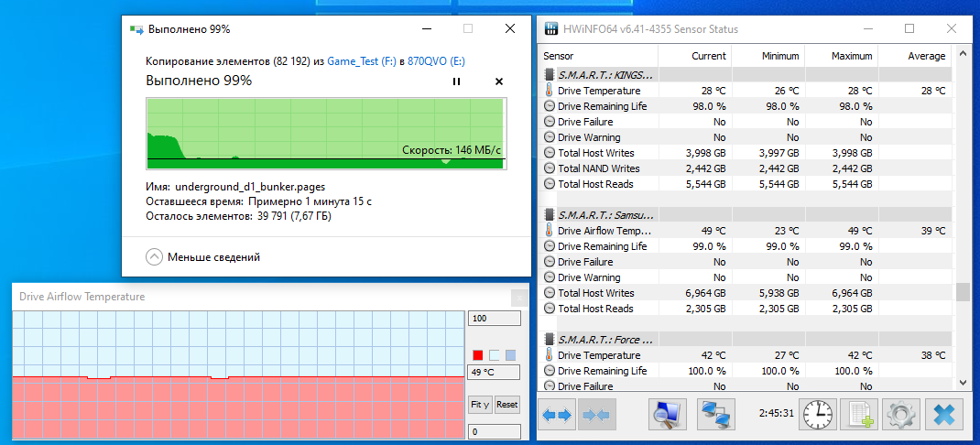Select the S.M.A.R.T.: Samsu... drive group row

click(745, 215)
